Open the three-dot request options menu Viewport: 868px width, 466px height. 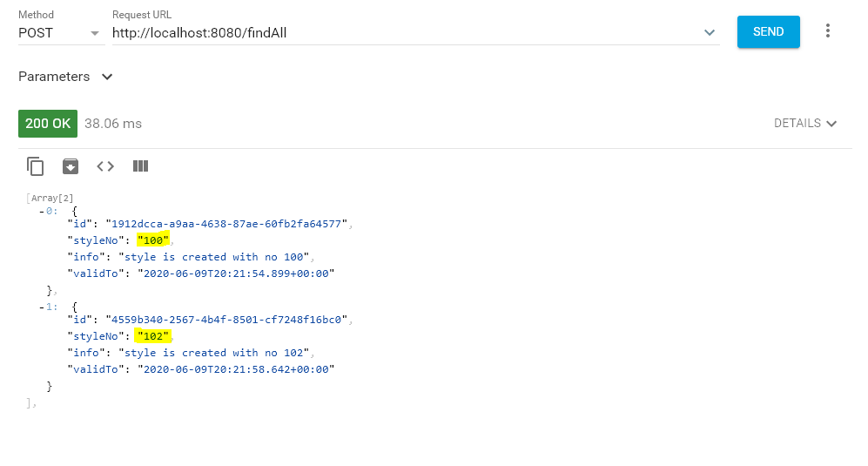pos(827,31)
